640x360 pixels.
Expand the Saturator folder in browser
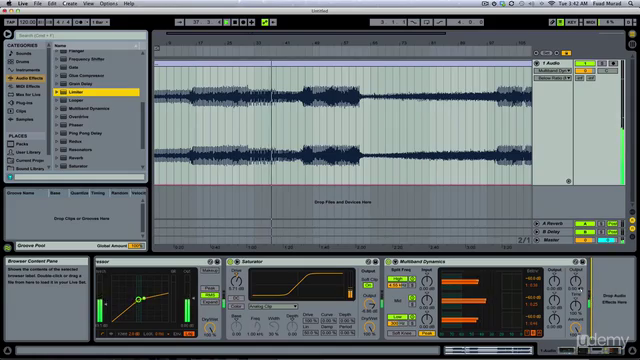[x=57, y=166]
